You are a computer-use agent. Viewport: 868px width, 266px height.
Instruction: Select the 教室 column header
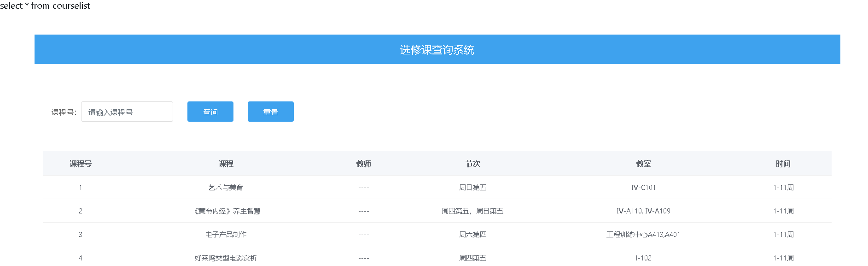click(x=644, y=164)
